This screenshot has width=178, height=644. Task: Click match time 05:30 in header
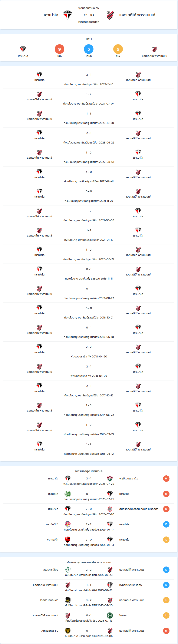pos(89,15)
